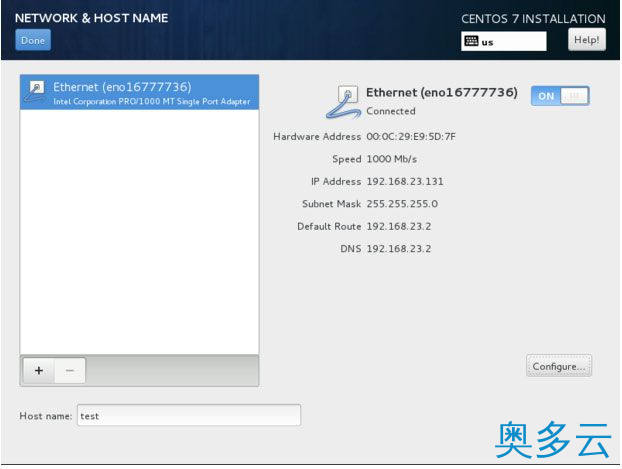Click the IP Address value 192.168.23.131
622x469 pixels.
coord(405,182)
